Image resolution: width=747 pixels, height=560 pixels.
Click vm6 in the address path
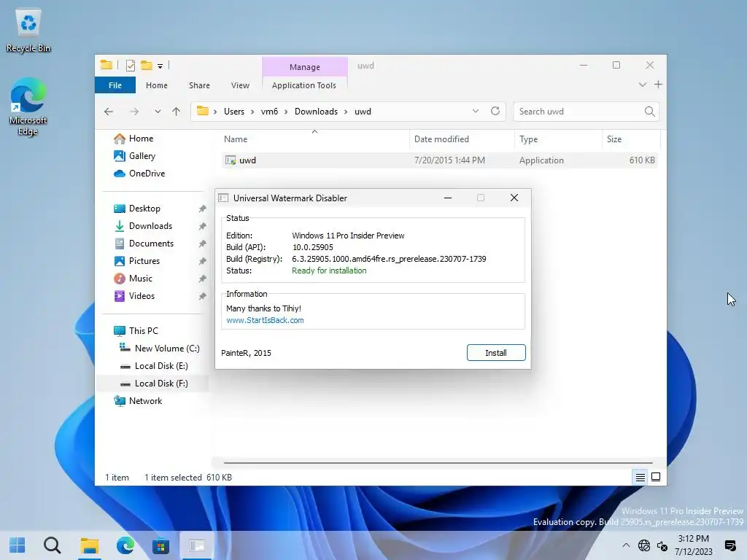click(x=269, y=112)
